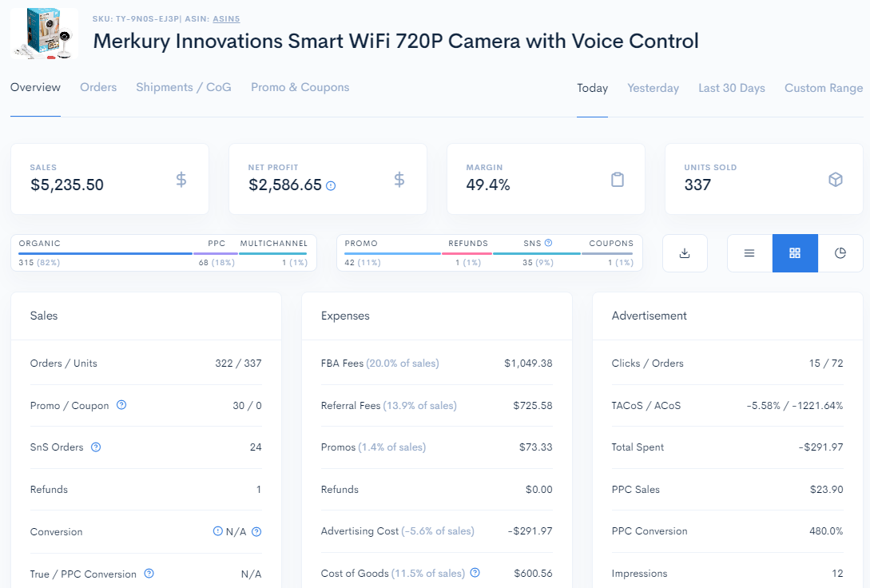
Task: Click the Referral Fees amount $725.58
Action: (x=533, y=406)
